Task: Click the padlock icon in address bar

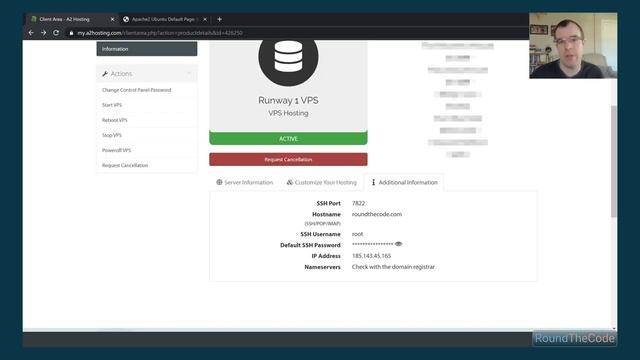Action: tap(71, 33)
